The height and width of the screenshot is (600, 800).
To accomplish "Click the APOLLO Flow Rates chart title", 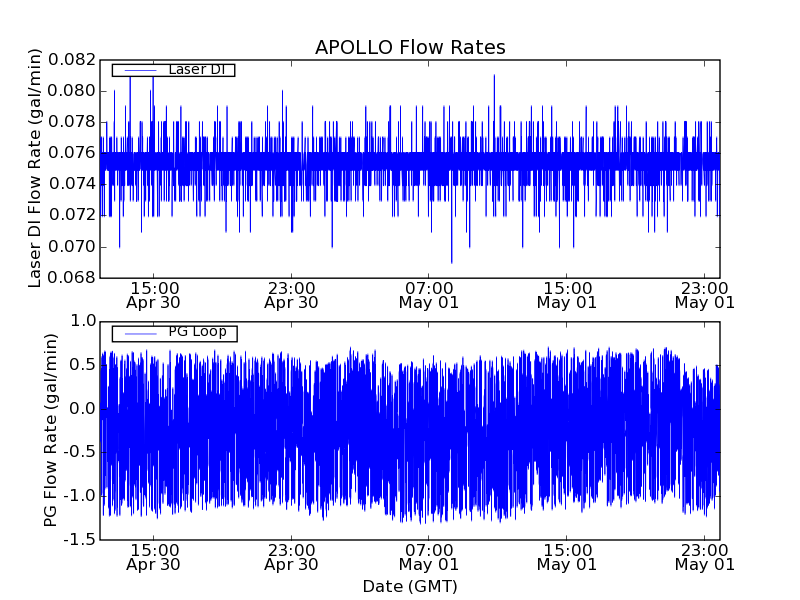I will [x=410, y=48].
